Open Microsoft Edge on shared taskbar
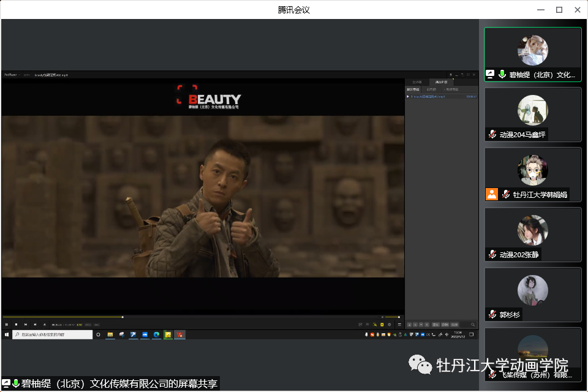The image size is (588, 392). click(x=156, y=334)
